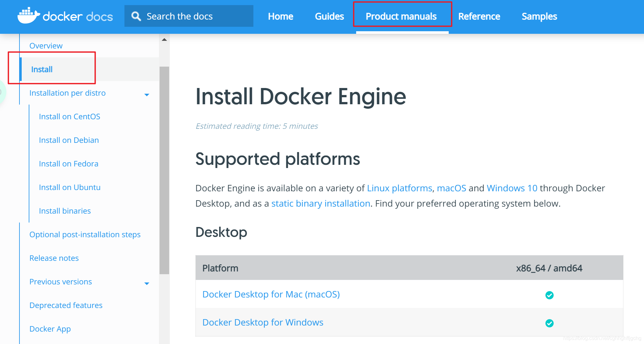Switch to the Guides tab
644x344 pixels.
(329, 16)
